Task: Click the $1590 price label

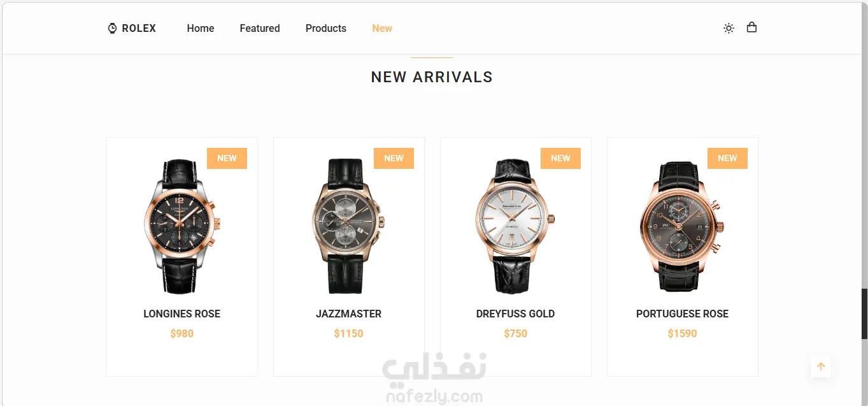Action: pos(683,333)
